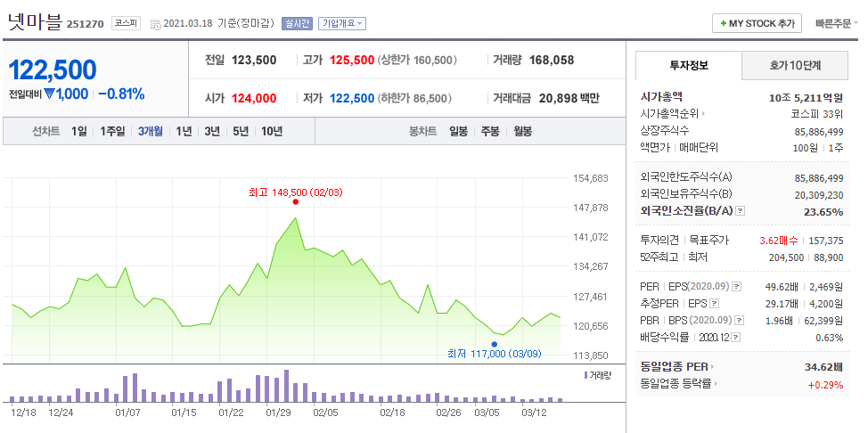
Task: Click the 상장주식수 85,886,499 value
Action: pos(819,131)
